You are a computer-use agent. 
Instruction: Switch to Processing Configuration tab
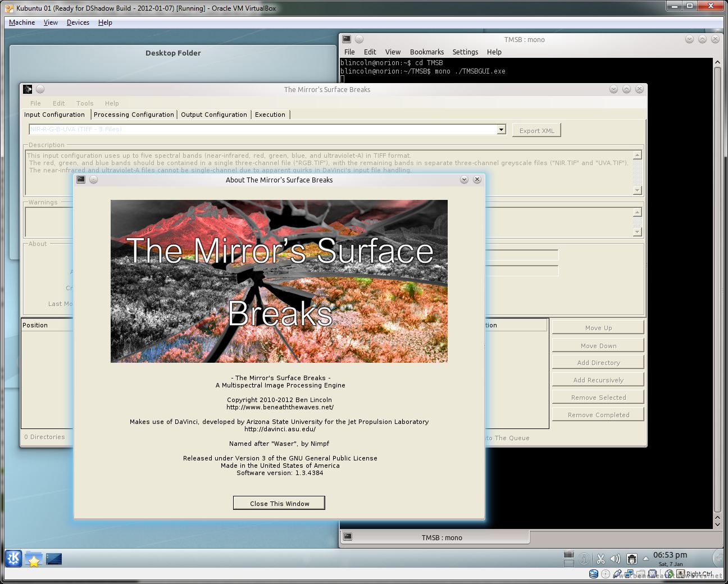(134, 115)
